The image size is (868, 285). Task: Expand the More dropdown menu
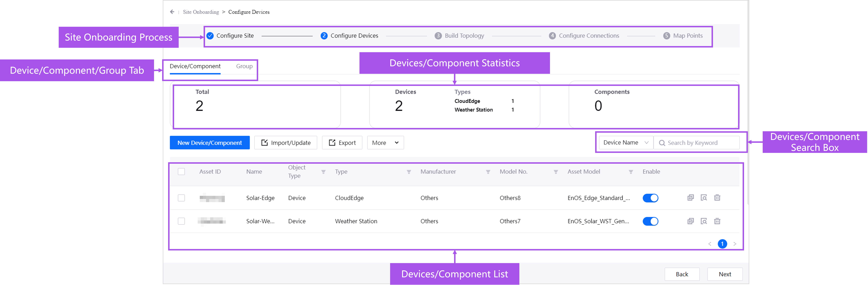pos(385,143)
